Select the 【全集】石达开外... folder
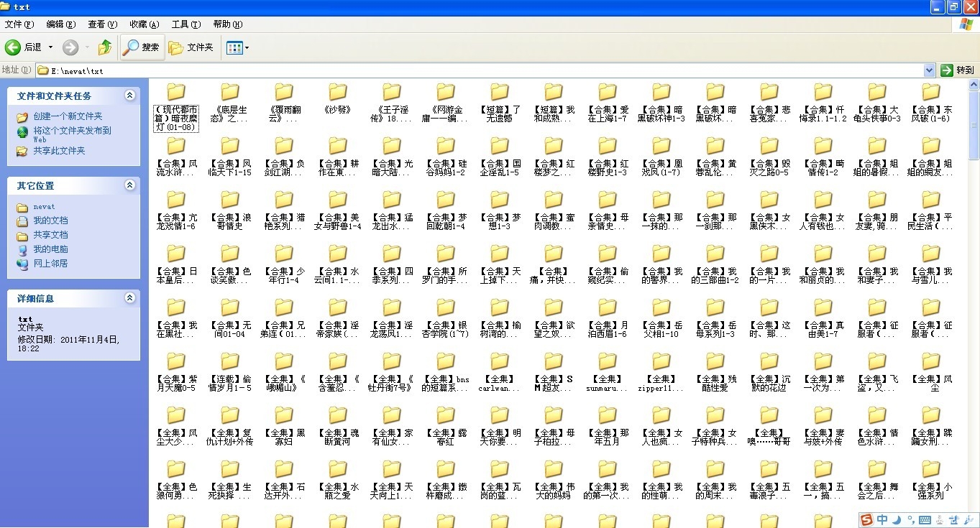Viewport: 980px width, 528px height. click(284, 479)
